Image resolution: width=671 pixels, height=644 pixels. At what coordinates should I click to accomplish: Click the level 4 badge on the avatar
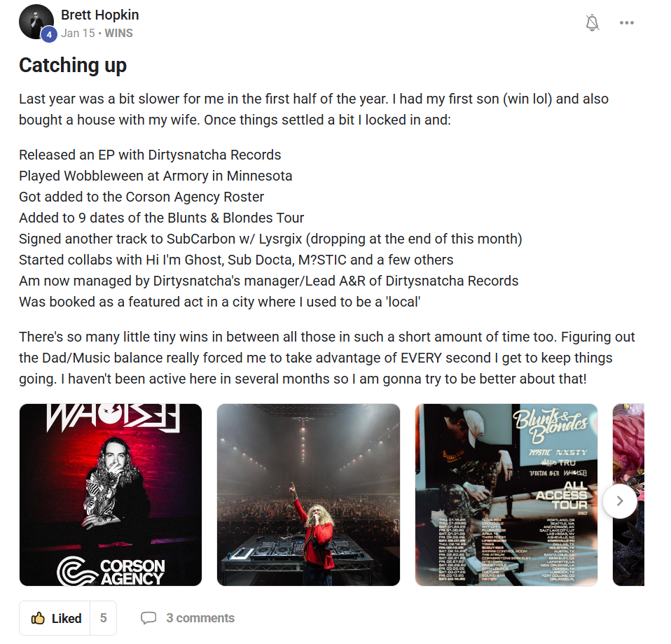coord(49,34)
